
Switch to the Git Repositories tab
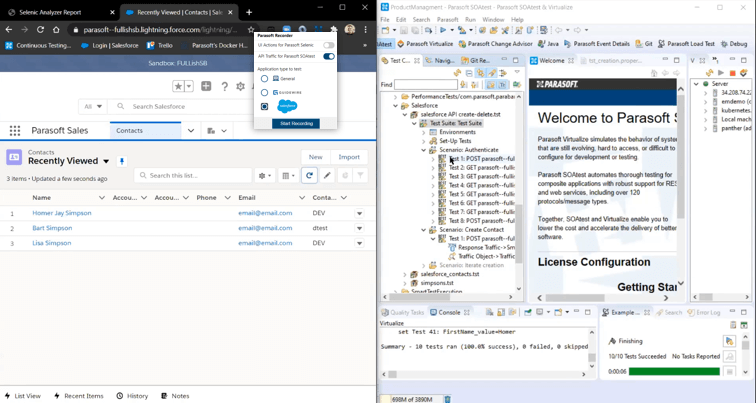pos(476,60)
